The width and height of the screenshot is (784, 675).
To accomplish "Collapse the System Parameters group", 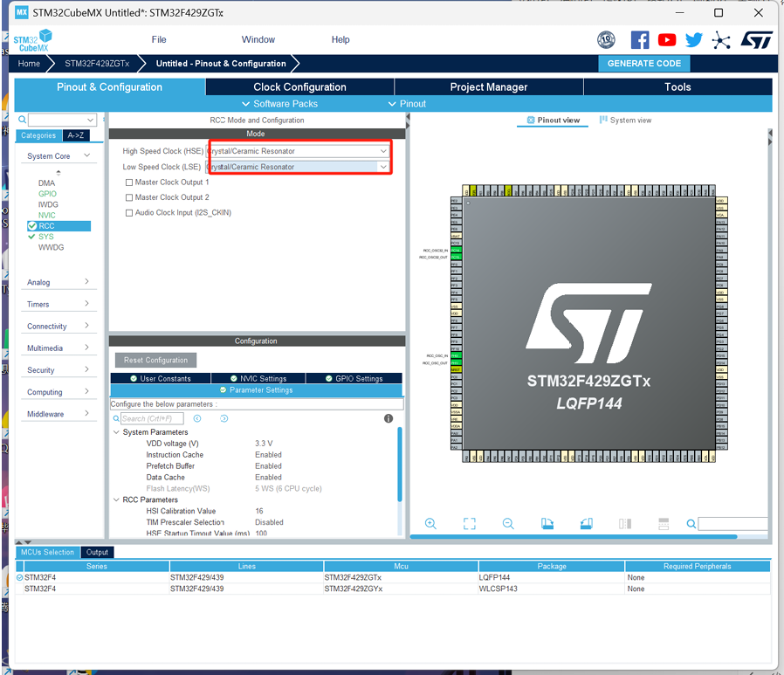I will [116, 432].
